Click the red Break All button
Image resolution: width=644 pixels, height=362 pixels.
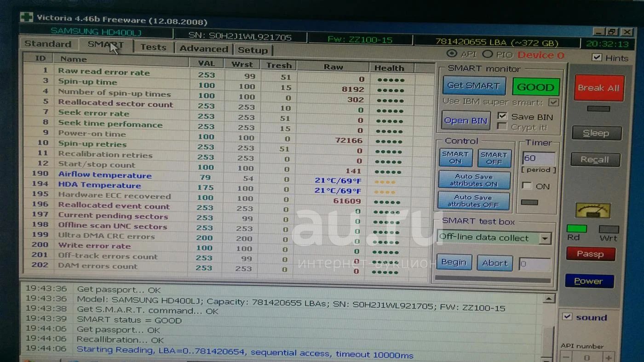coord(598,88)
